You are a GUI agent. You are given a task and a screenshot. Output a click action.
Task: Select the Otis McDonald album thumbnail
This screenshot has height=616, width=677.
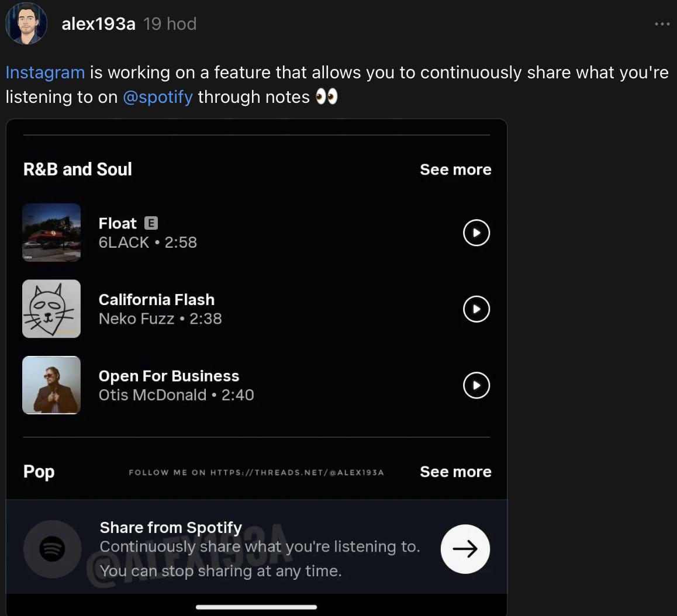tap(51, 385)
